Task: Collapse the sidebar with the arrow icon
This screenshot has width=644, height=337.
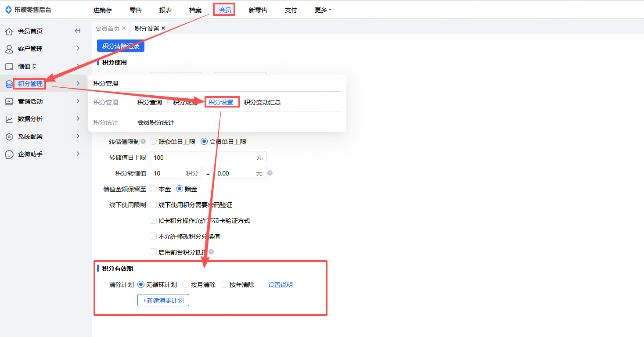Action: [x=78, y=31]
